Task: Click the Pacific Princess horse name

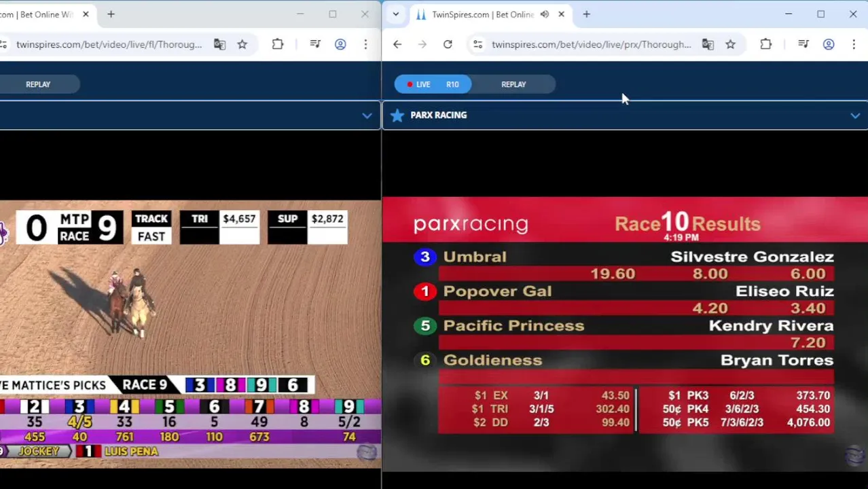Action: click(x=513, y=326)
